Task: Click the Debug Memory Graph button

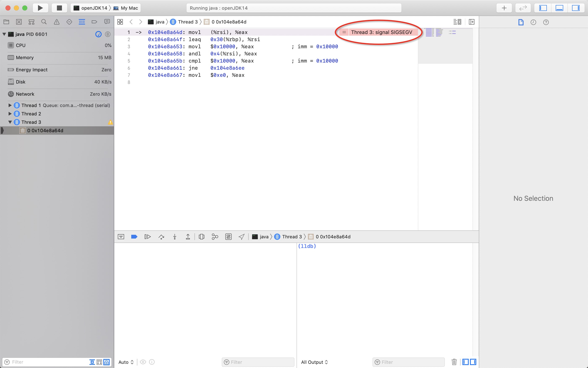Action: tap(215, 237)
